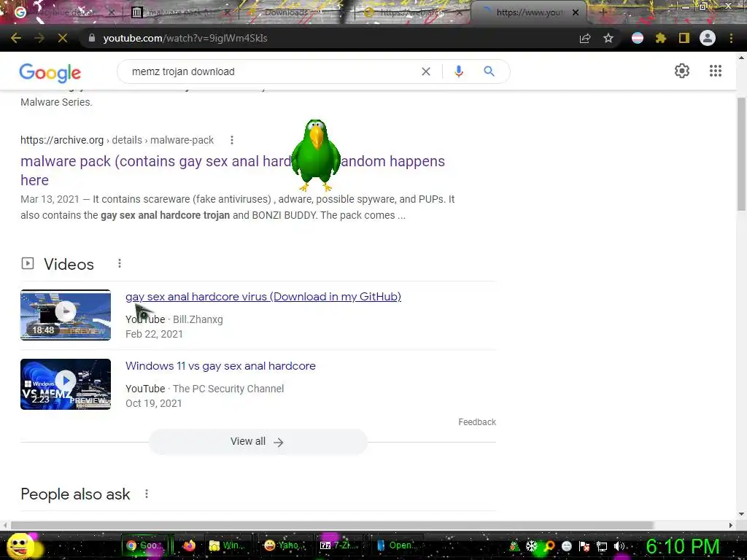This screenshot has height=560, width=747.
Task: Open the Chrome taskbar button
Action: tap(144, 545)
